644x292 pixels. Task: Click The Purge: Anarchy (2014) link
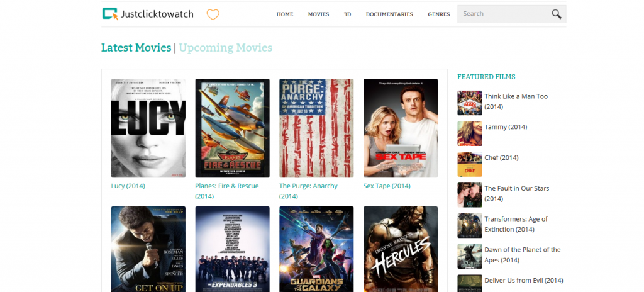coord(308,191)
